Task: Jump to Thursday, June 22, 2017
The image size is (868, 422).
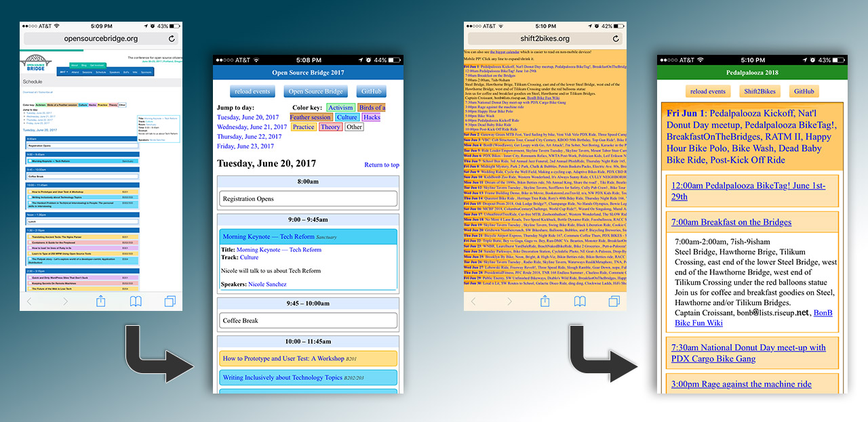Action: pyautogui.click(x=250, y=136)
